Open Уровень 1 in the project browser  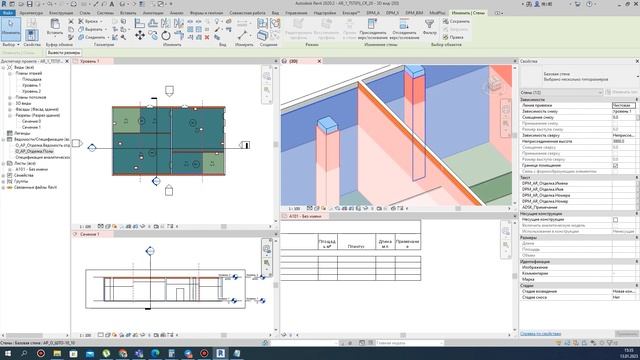[x=31, y=85]
